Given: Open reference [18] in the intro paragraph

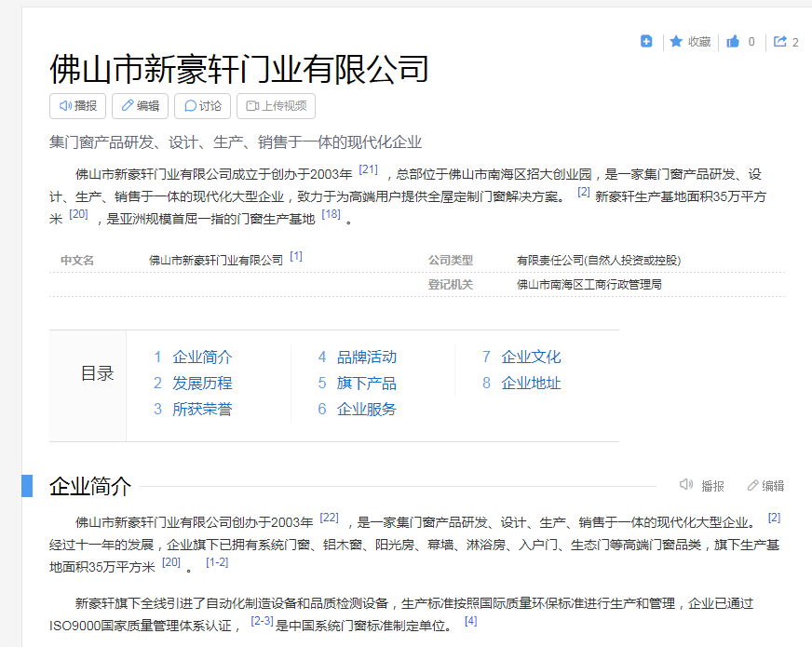Looking at the screenshot, I should click(x=331, y=214).
